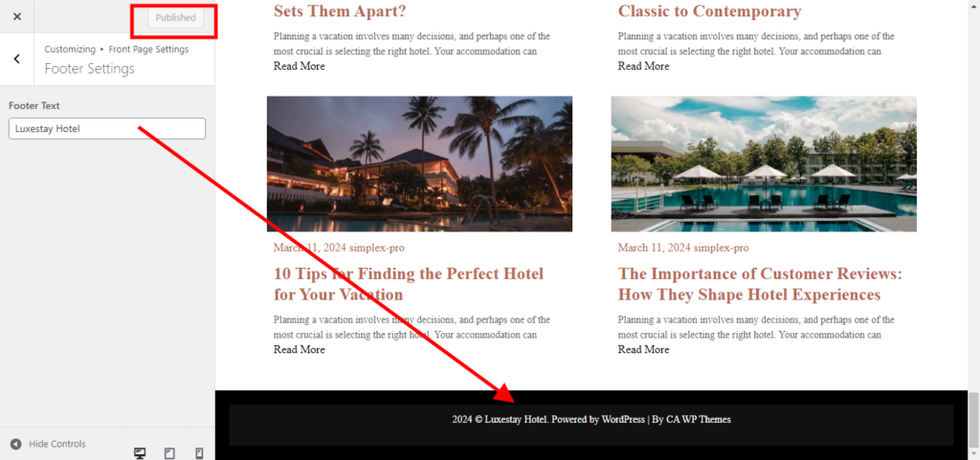Click the vertical scrollbar thumb of the preview
The width and height of the screenshot is (980, 460).
(973, 420)
